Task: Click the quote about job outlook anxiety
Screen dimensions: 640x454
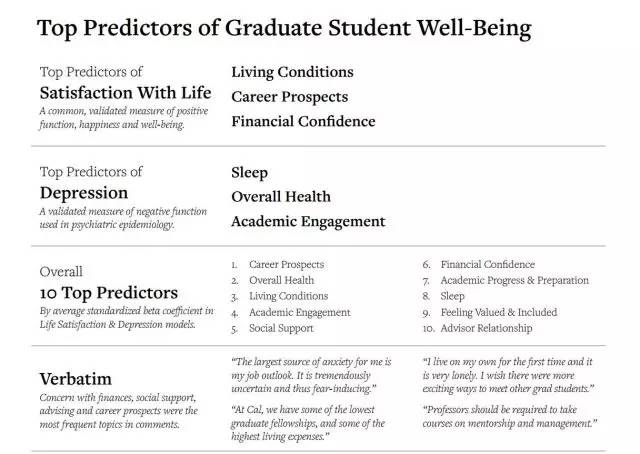Action: (x=310, y=374)
